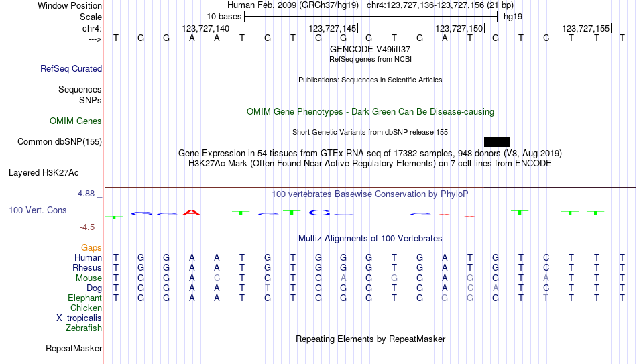Click the orange Gaps label
Image resolution: width=637 pixels, height=364 pixels.
click(x=91, y=248)
